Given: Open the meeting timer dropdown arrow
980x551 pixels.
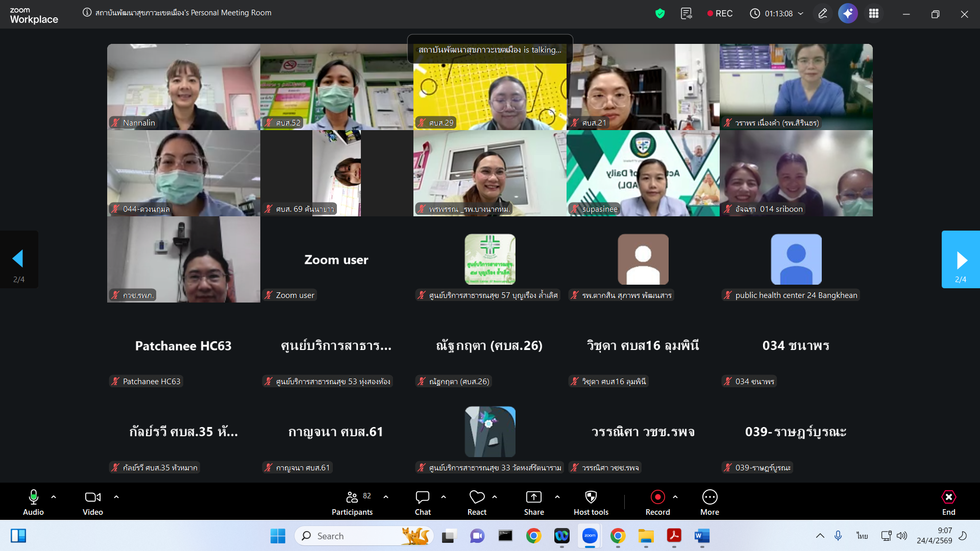Looking at the screenshot, I should click(801, 14).
